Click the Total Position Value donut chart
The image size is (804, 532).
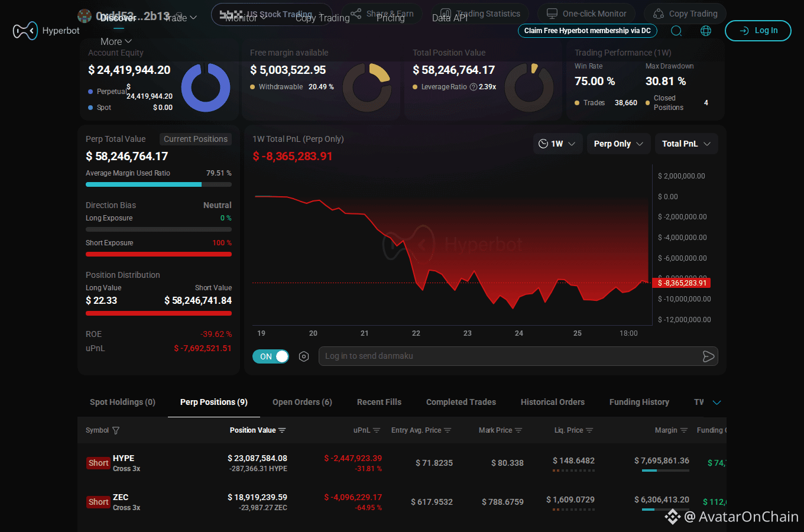[x=529, y=87]
